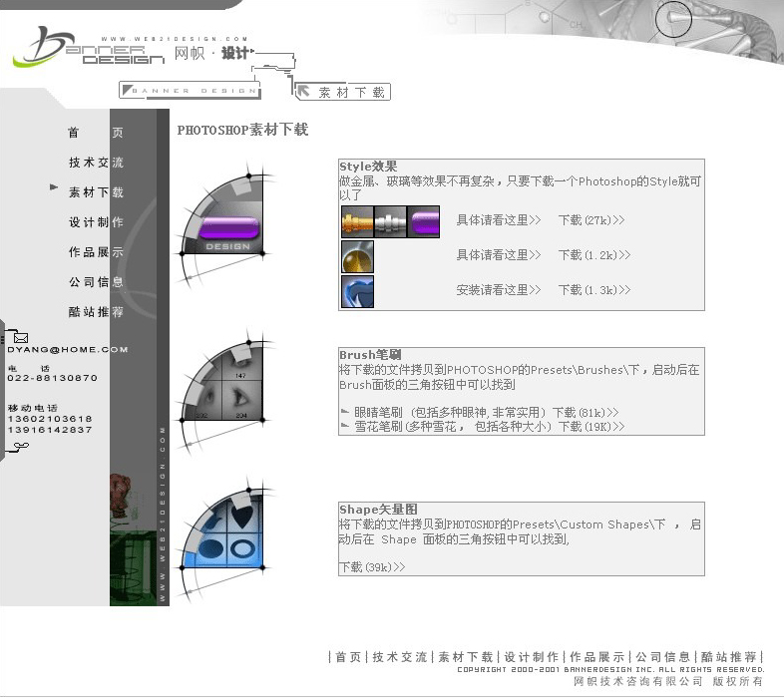784x698 pixels.
Task: Click the amber glass sphere thumbnail
Action: pos(357,256)
